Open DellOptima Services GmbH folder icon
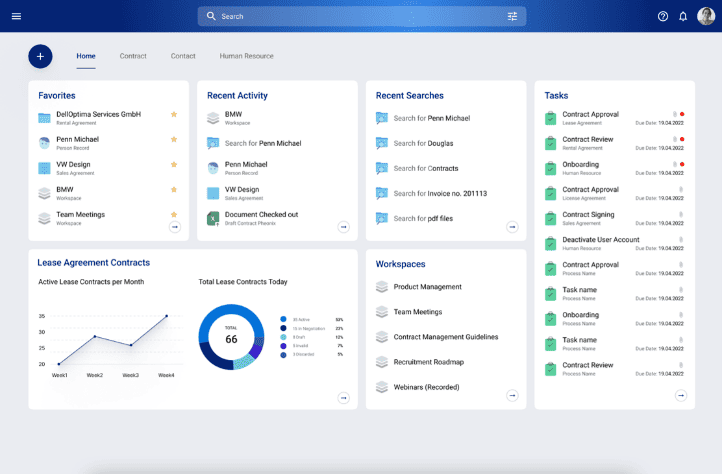 (44, 118)
